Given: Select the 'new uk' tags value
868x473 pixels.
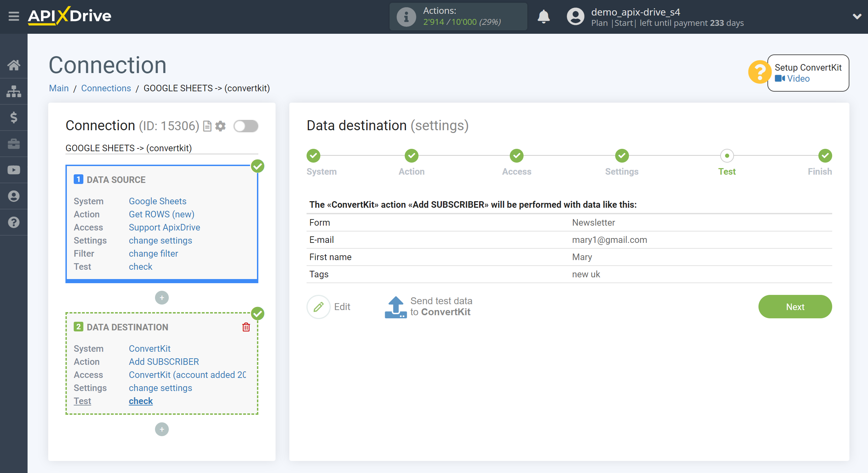Looking at the screenshot, I should 586,274.
